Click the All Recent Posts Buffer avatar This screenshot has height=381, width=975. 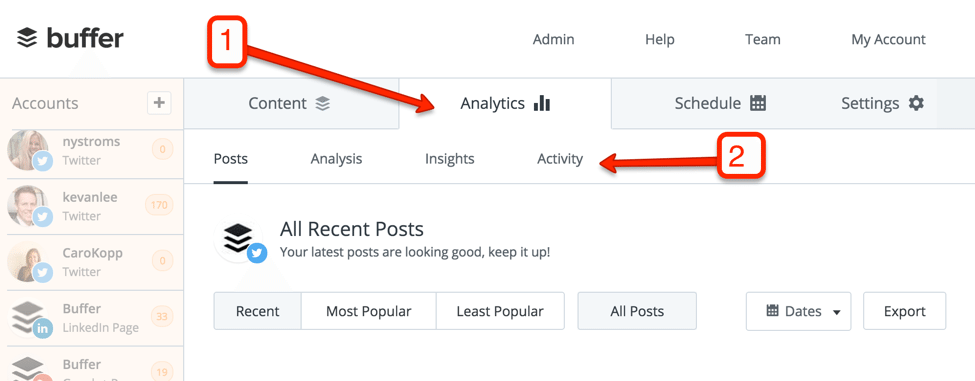click(x=239, y=240)
